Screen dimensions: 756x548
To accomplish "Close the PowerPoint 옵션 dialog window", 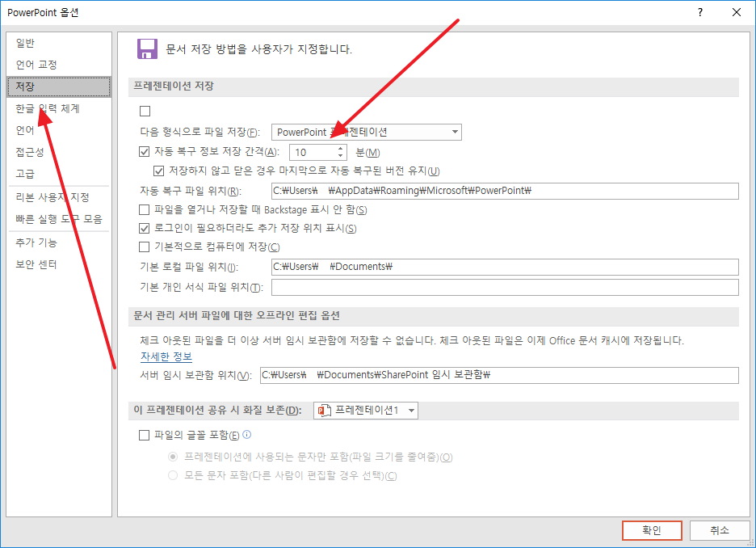I will pos(737,13).
